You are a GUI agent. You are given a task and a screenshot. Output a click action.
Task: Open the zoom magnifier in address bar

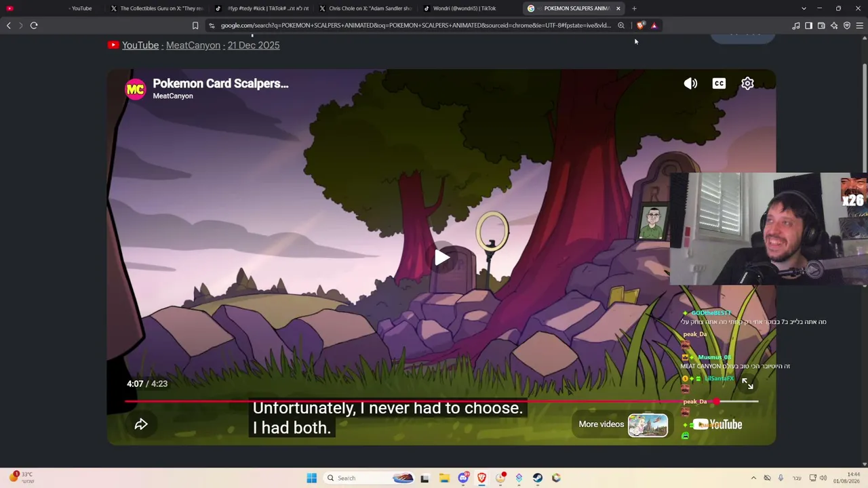pos(620,26)
